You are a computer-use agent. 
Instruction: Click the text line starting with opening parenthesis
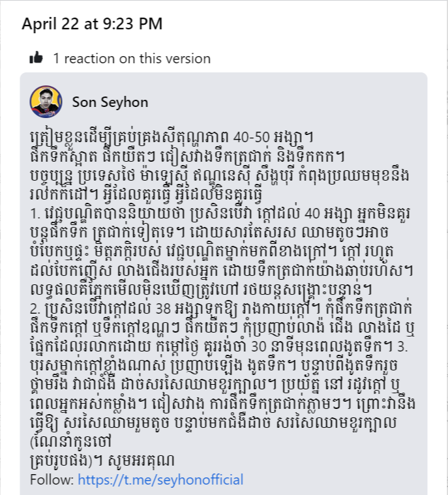[70, 442]
